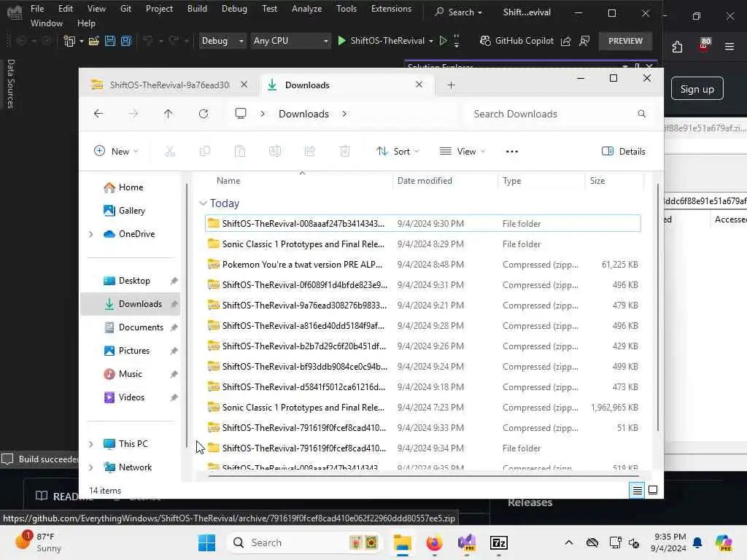The image size is (747, 560).
Task: Go back in File Explorer
Action: (x=98, y=114)
